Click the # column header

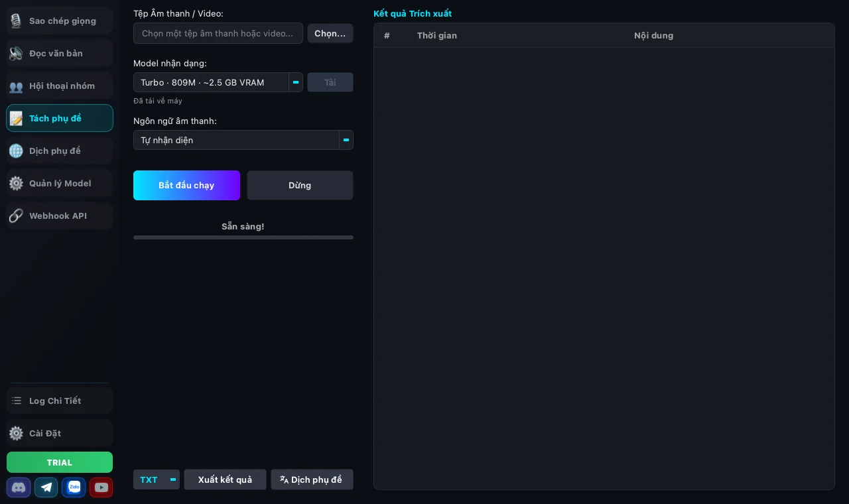[387, 35]
